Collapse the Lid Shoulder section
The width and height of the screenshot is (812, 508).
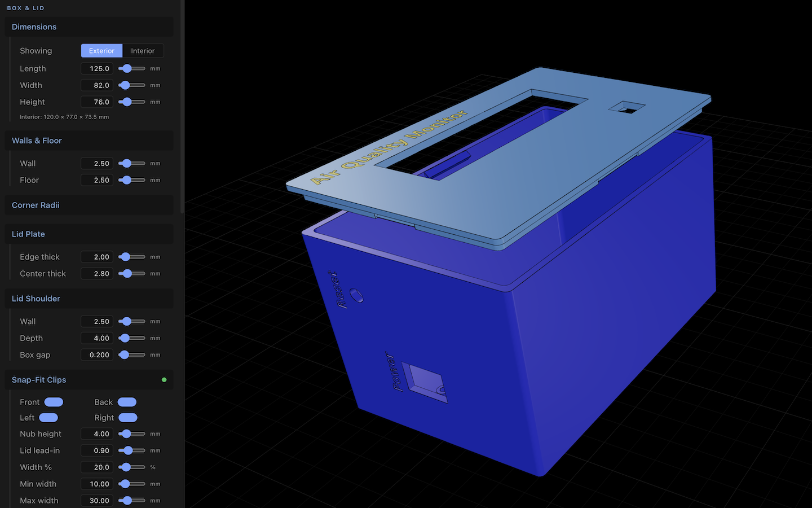click(x=89, y=299)
